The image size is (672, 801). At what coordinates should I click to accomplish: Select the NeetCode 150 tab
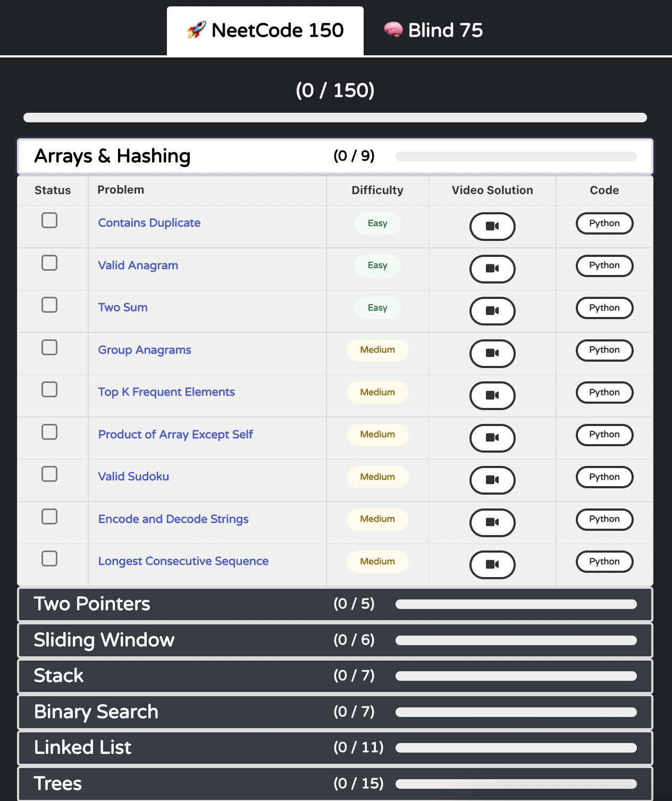click(265, 30)
